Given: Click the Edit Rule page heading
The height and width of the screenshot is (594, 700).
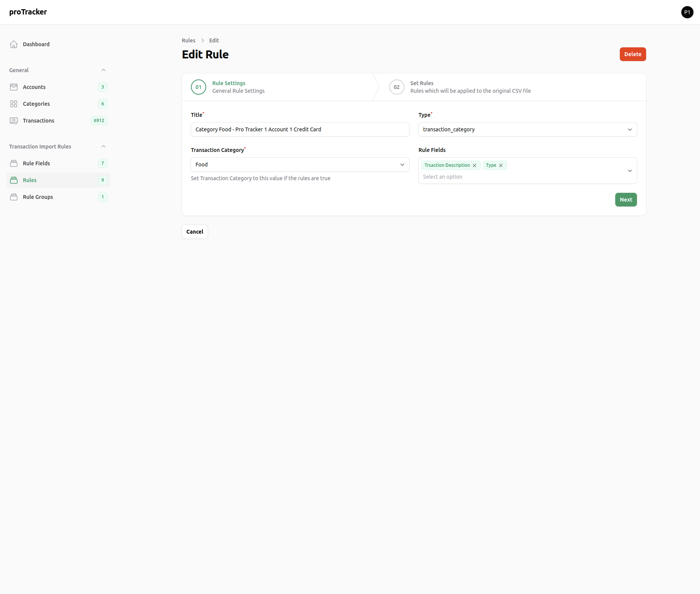Looking at the screenshot, I should pyautogui.click(x=205, y=55).
